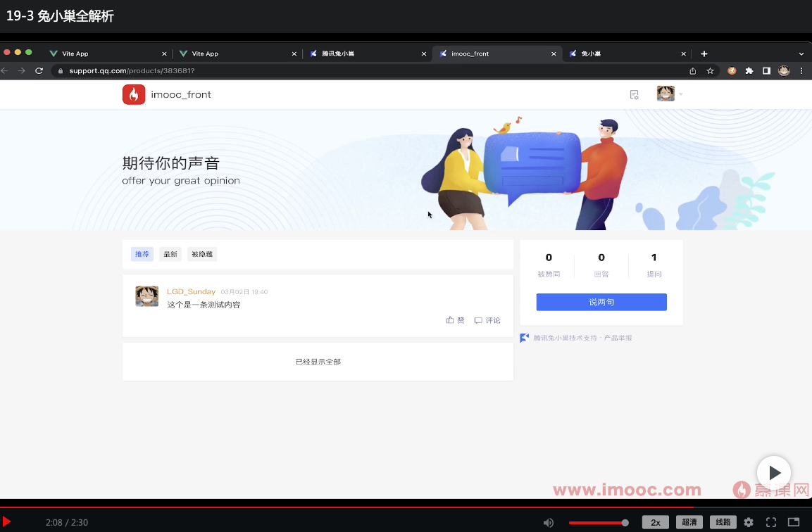Click the 腾讯兔小巢 flag icon in sidebar footer
Viewport: 812px width, 532px height.
click(x=524, y=338)
